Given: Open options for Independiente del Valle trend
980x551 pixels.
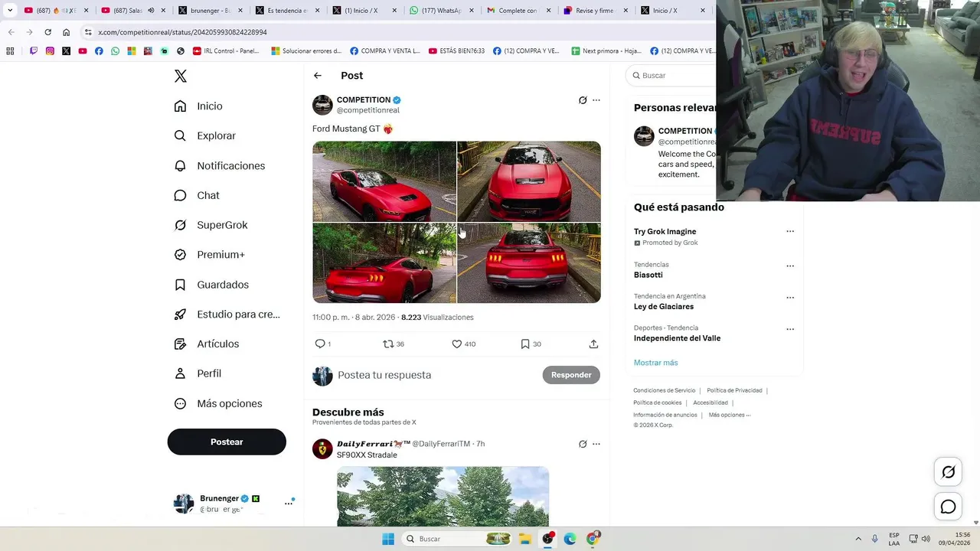Looking at the screenshot, I should click(x=790, y=329).
